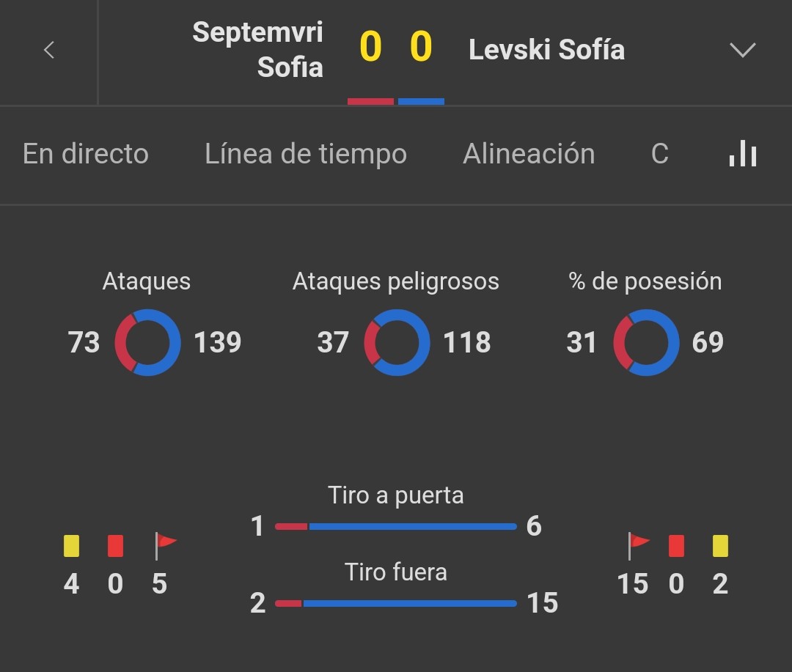Click Levski's red card icon
Viewport: 792px width, 672px height.
point(676,546)
